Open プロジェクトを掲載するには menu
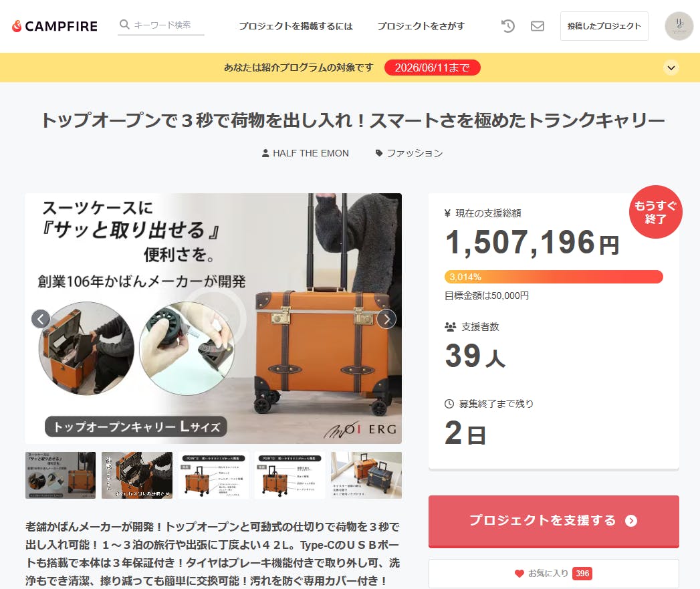700x589 pixels. point(296,26)
